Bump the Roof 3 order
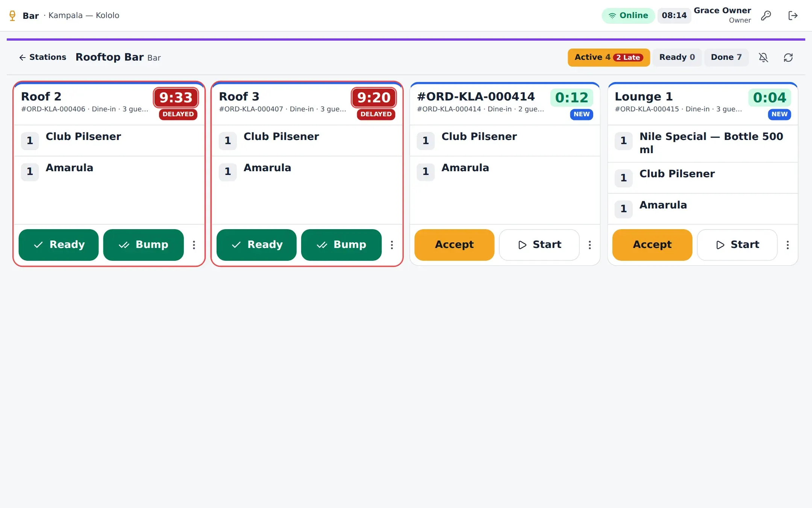 pyautogui.click(x=341, y=245)
